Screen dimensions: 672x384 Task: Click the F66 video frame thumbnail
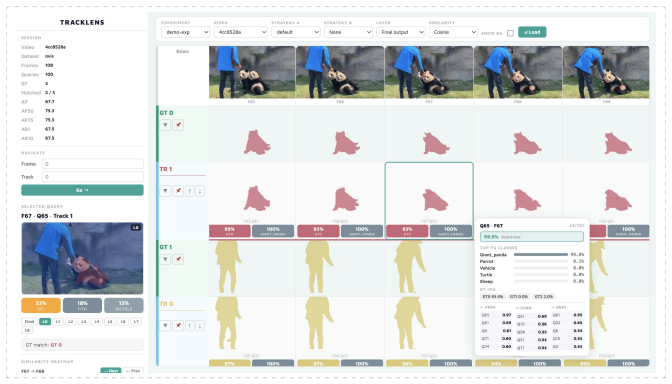coord(340,72)
